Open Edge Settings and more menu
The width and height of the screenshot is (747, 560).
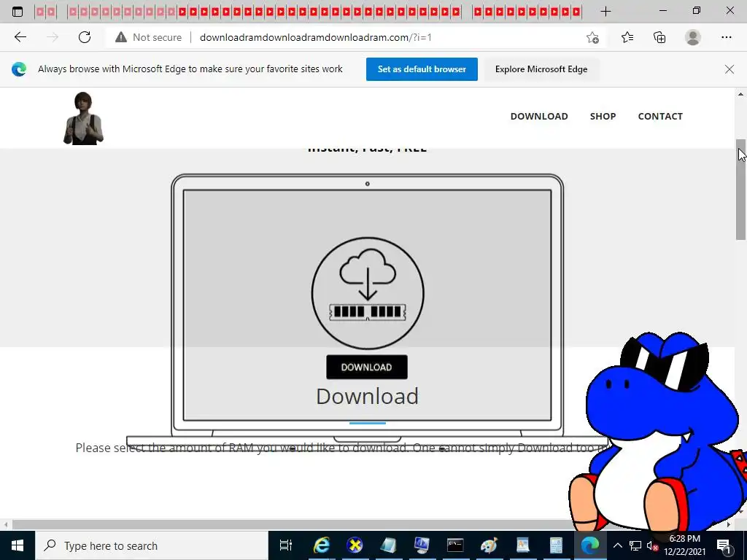(x=726, y=37)
